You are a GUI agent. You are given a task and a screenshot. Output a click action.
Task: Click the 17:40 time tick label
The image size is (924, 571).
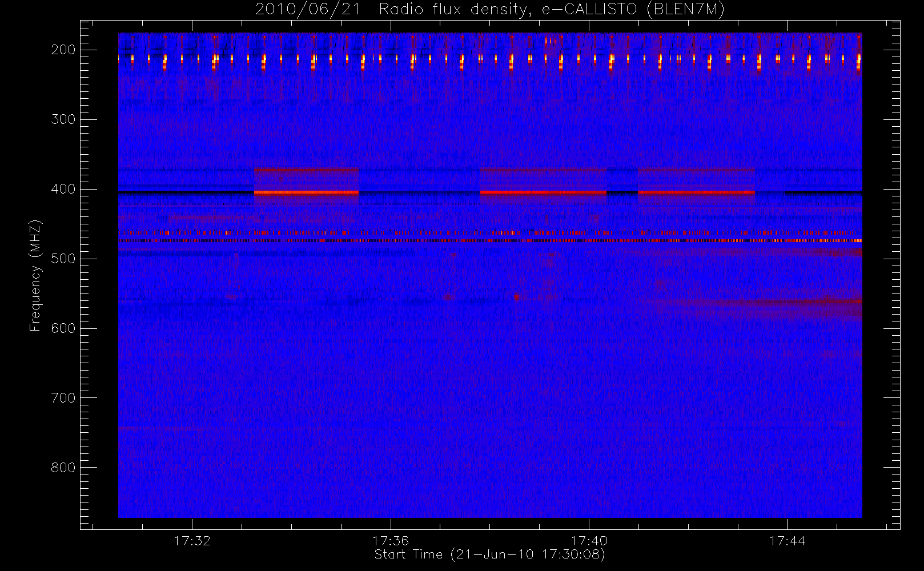589,541
